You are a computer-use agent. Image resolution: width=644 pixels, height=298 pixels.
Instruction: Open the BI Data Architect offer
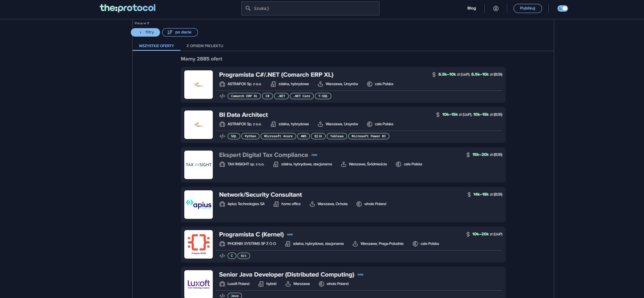pos(243,115)
